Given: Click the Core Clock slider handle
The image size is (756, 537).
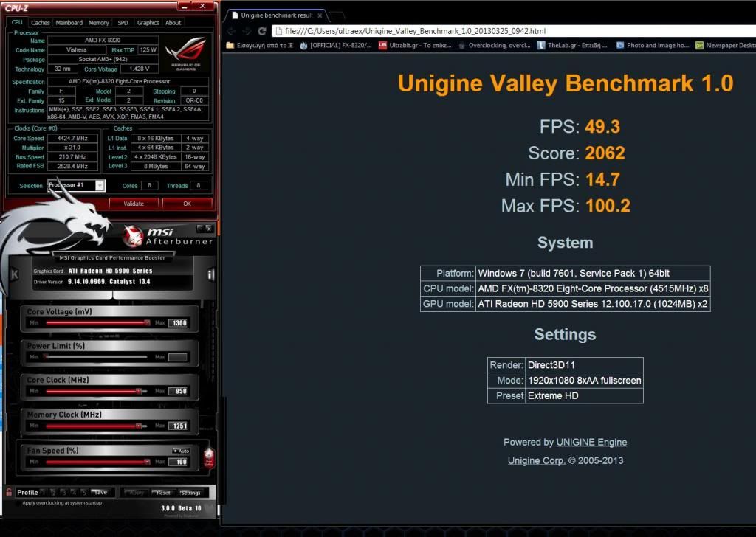Looking at the screenshot, I should (x=138, y=391).
